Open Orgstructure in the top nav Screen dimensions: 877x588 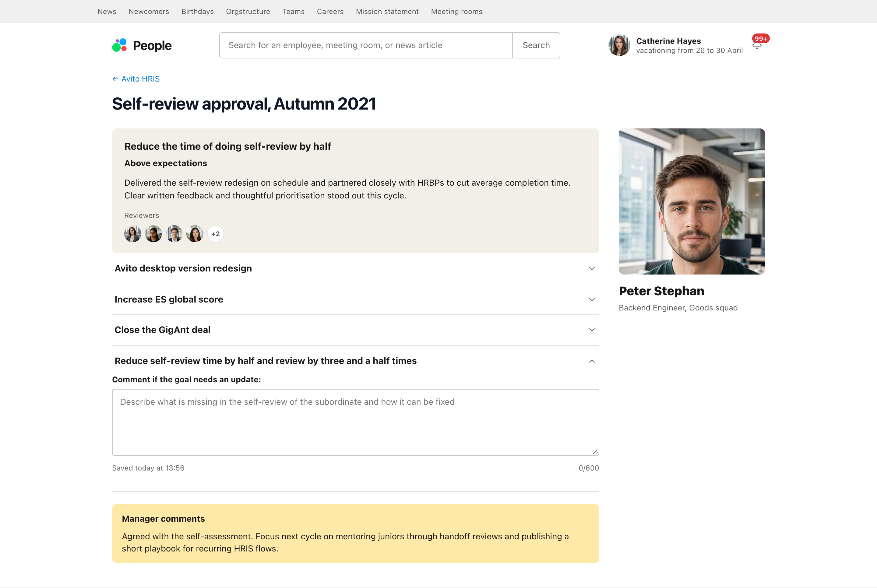[248, 12]
